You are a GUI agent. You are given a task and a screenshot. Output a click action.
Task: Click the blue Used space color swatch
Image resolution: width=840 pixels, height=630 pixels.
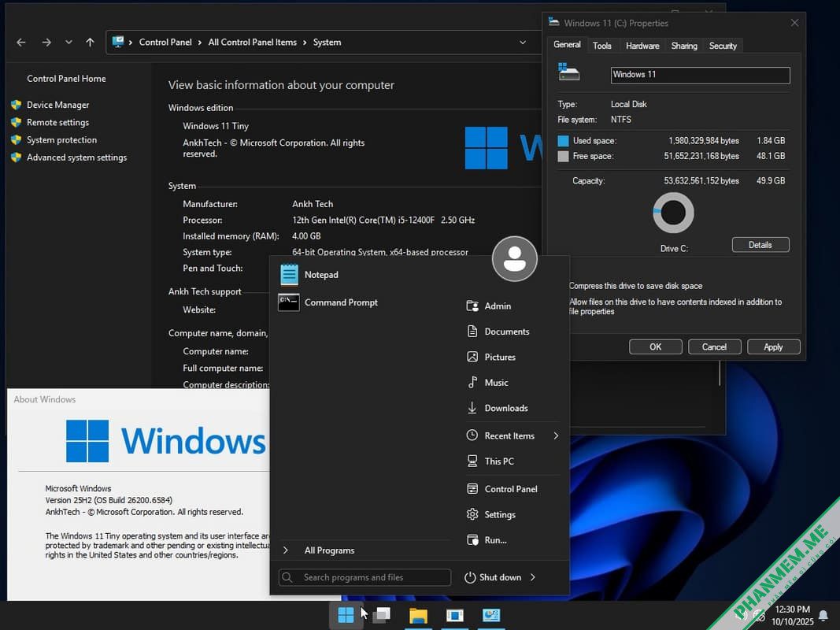[563, 141]
